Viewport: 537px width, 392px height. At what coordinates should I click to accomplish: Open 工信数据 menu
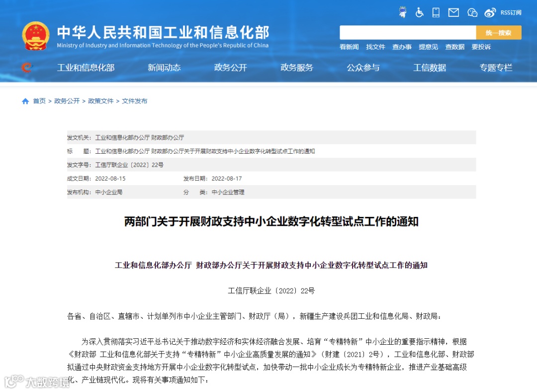tap(430, 68)
